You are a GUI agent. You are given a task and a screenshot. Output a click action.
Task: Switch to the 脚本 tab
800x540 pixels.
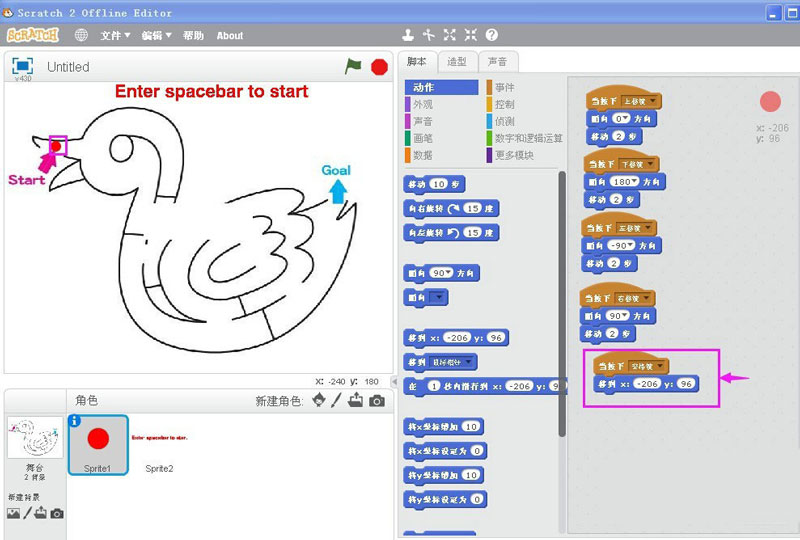pyautogui.click(x=417, y=62)
